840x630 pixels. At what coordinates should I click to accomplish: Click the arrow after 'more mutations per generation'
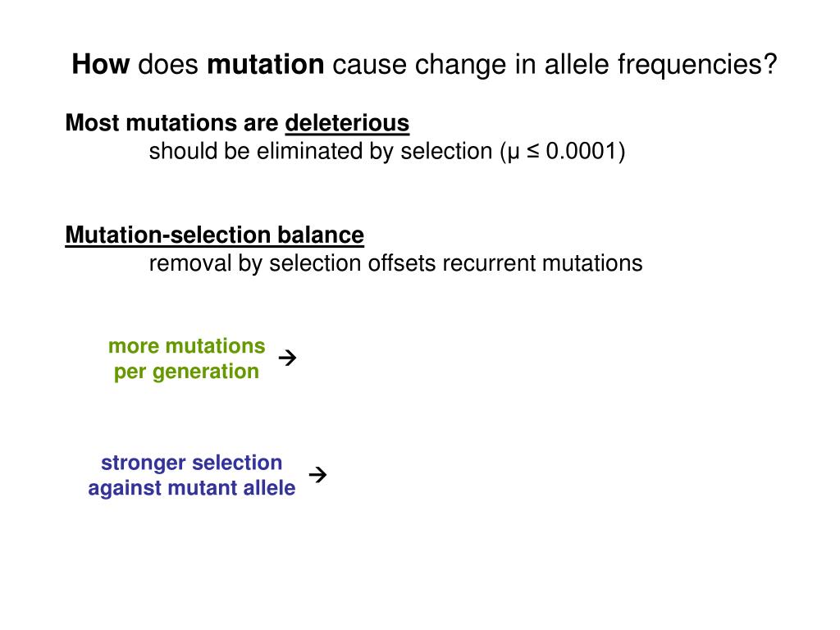288,358
